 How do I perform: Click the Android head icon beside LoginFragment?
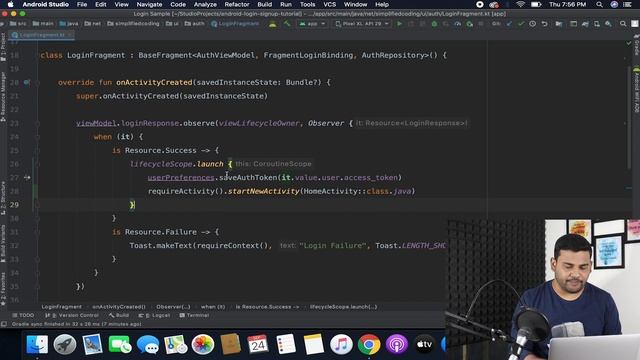click(x=272, y=24)
